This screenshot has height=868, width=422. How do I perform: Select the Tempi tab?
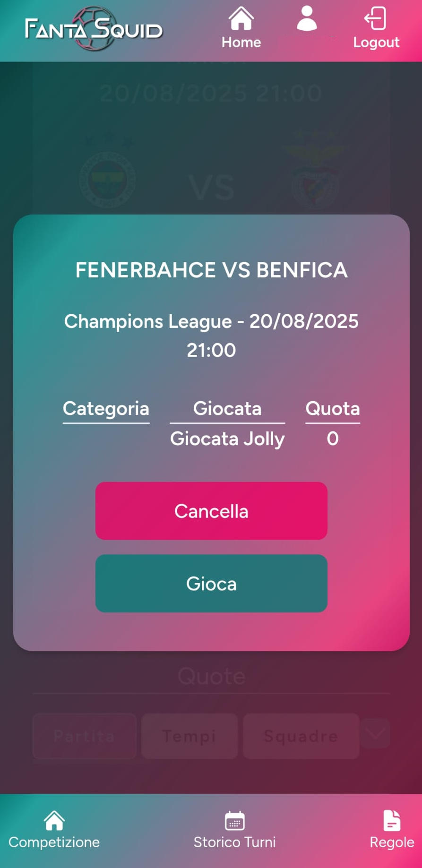189,736
